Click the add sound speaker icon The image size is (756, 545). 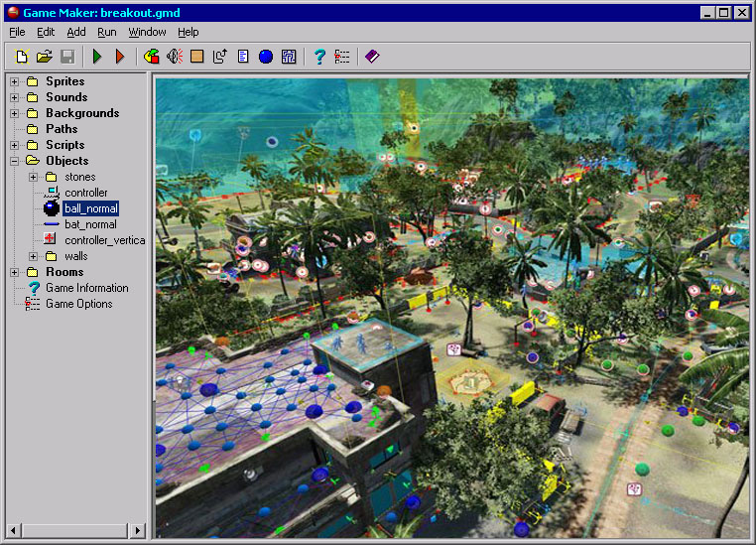[174, 57]
